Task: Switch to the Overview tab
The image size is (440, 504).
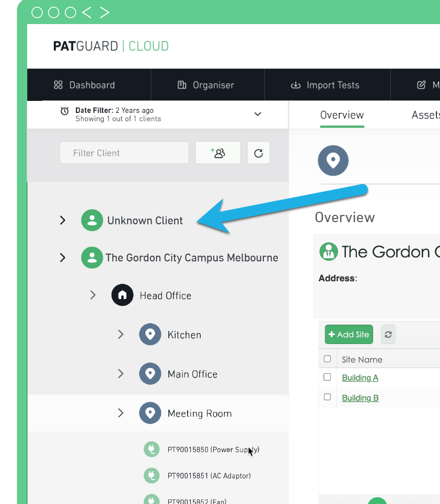Action: pyautogui.click(x=342, y=115)
